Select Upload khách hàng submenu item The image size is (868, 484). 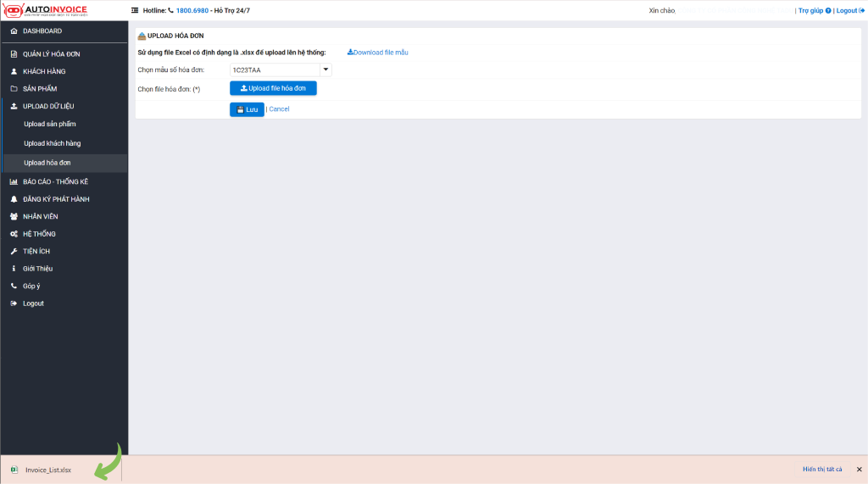click(52, 143)
